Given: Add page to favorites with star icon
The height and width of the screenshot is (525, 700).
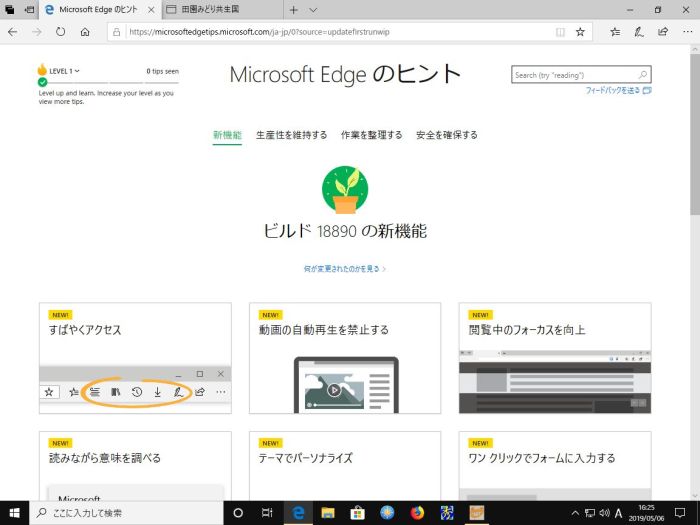Looking at the screenshot, I should [x=579, y=31].
